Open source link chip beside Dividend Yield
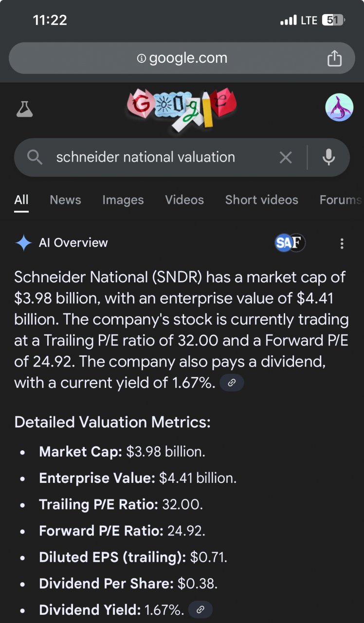The image size is (364, 623). [200, 609]
